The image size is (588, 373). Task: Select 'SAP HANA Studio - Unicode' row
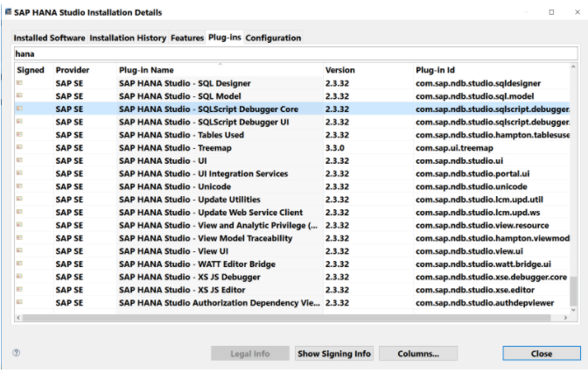[x=292, y=186]
